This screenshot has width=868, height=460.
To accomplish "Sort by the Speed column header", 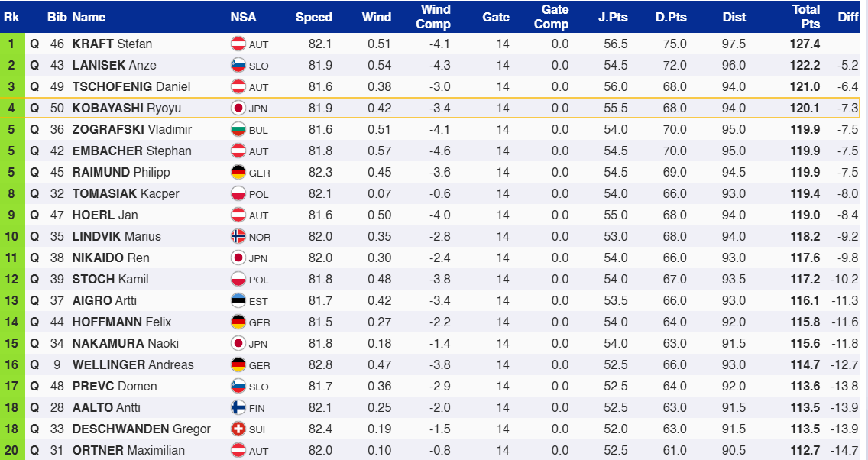I will point(314,17).
